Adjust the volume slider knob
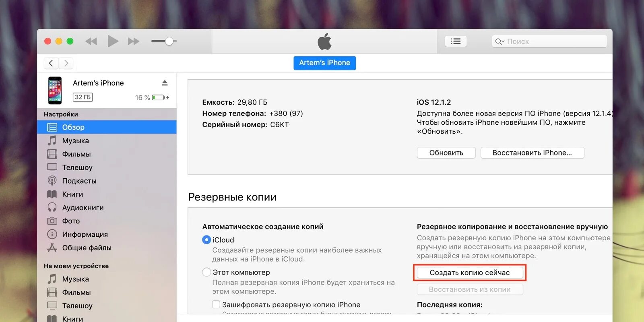The height and width of the screenshot is (322, 644). (169, 41)
